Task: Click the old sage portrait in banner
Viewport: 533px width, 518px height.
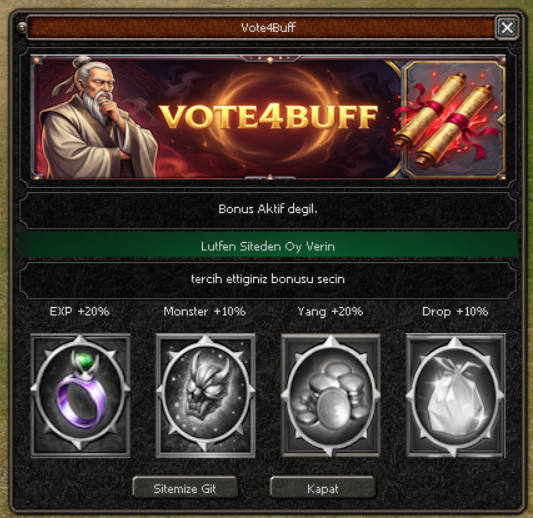Action: pyautogui.click(x=99, y=117)
